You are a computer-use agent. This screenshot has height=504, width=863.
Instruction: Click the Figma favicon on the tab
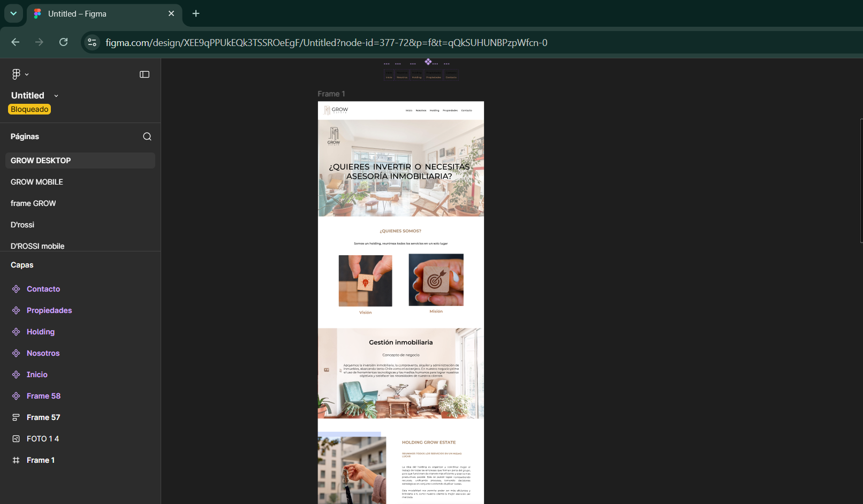click(x=37, y=13)
